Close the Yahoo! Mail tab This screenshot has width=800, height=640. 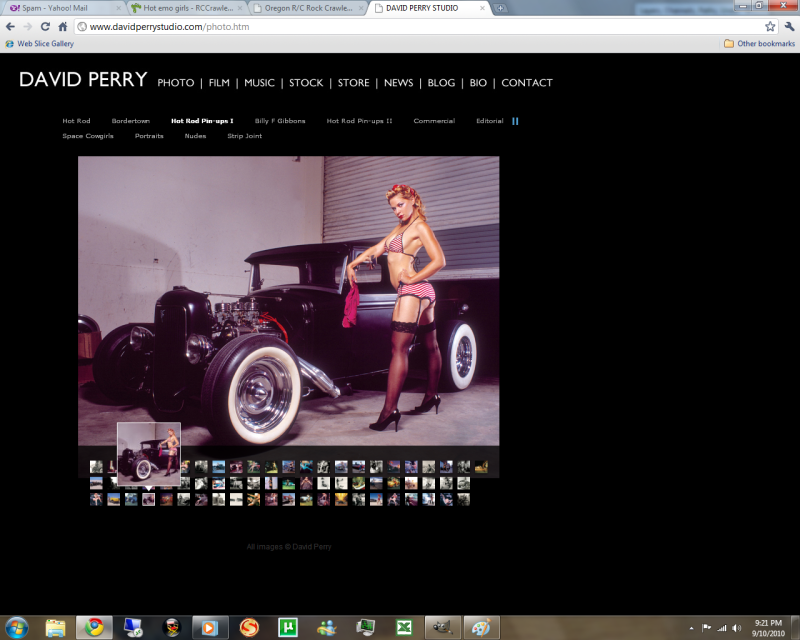pos(118,8)
